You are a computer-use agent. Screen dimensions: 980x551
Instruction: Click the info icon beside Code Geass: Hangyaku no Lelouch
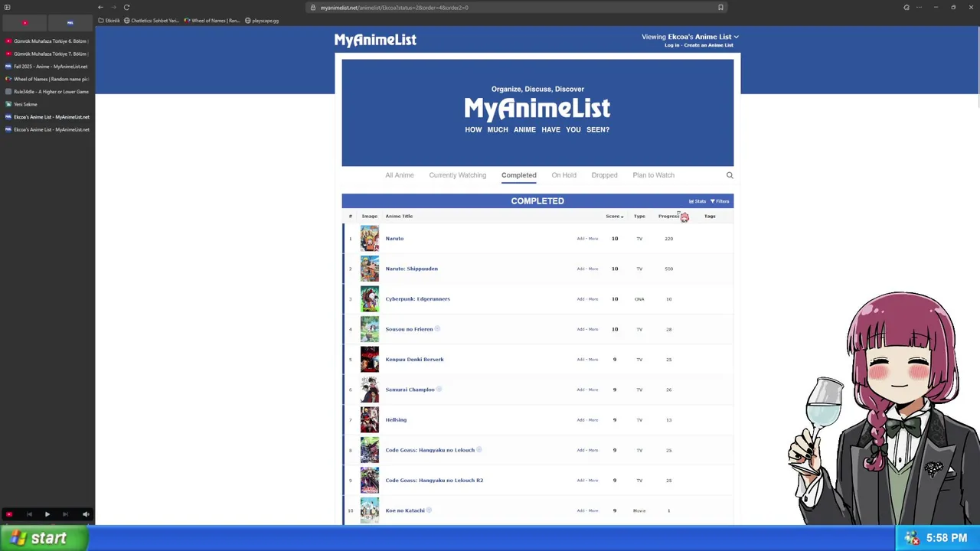coord(479,450)
